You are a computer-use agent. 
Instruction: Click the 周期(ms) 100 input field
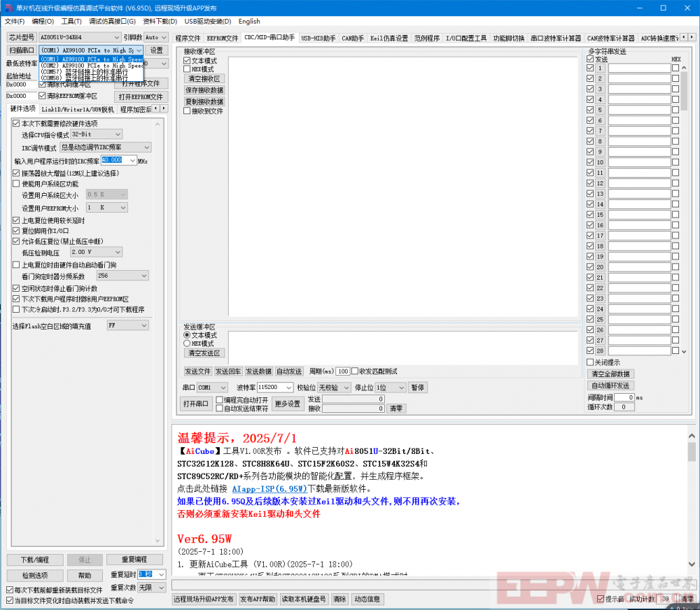tap(342, 371)
